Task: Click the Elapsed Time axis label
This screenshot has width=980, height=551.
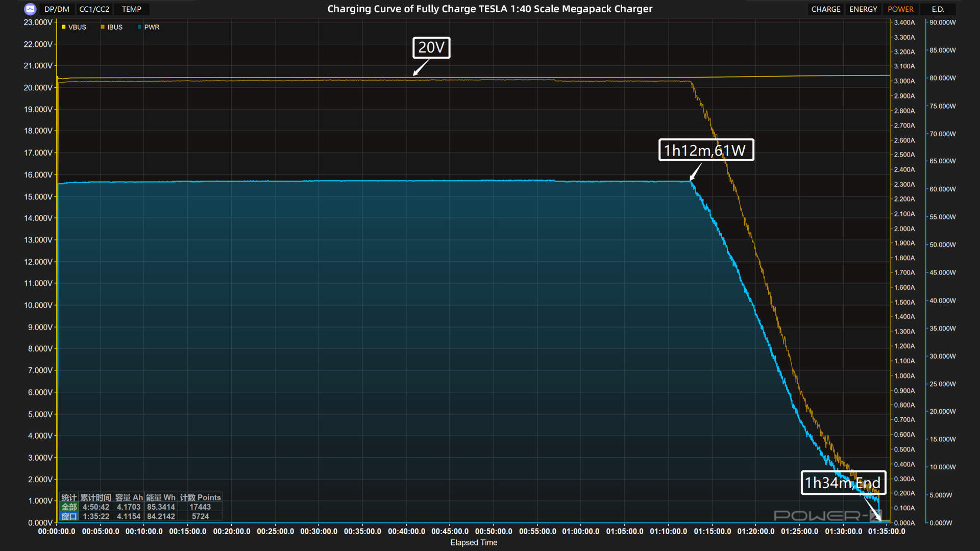Action: [474, 542]
